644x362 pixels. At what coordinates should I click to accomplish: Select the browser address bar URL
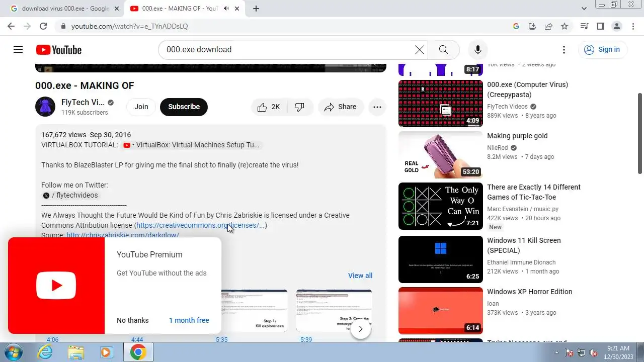tap(129, 26)
